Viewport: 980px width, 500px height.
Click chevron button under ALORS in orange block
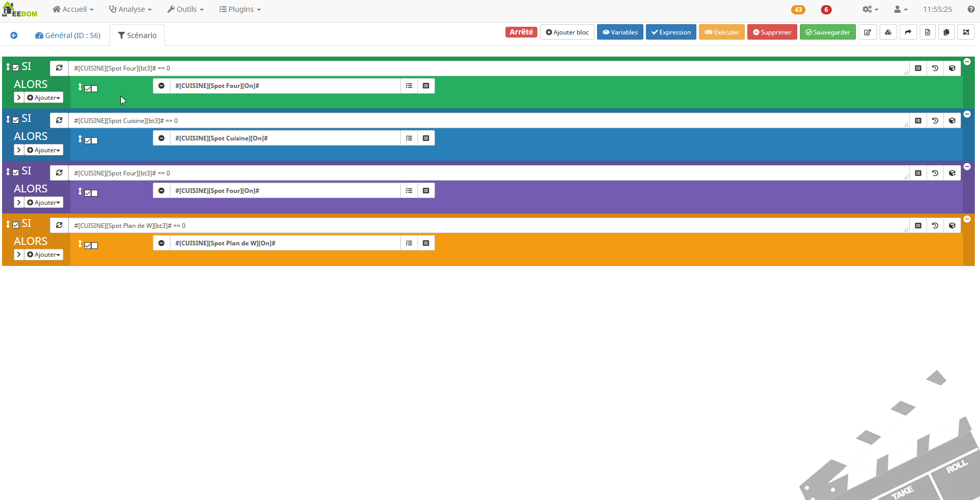coord(19,255)
